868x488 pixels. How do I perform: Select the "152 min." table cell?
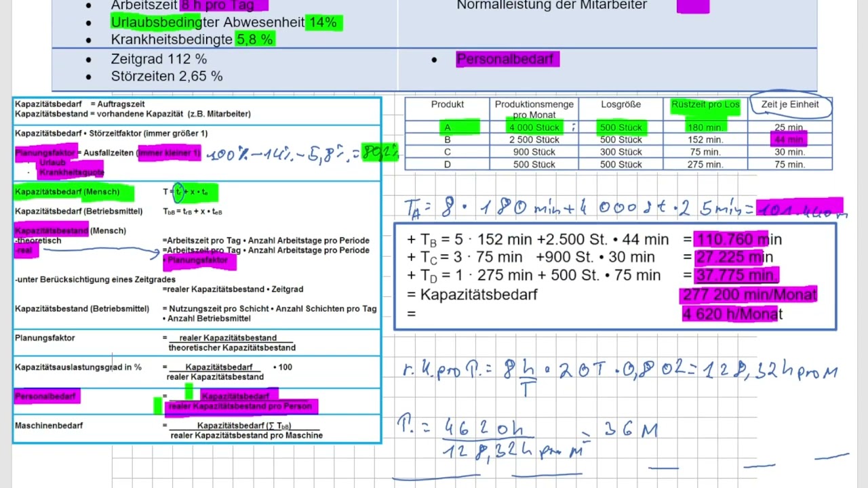pos(705,140)
